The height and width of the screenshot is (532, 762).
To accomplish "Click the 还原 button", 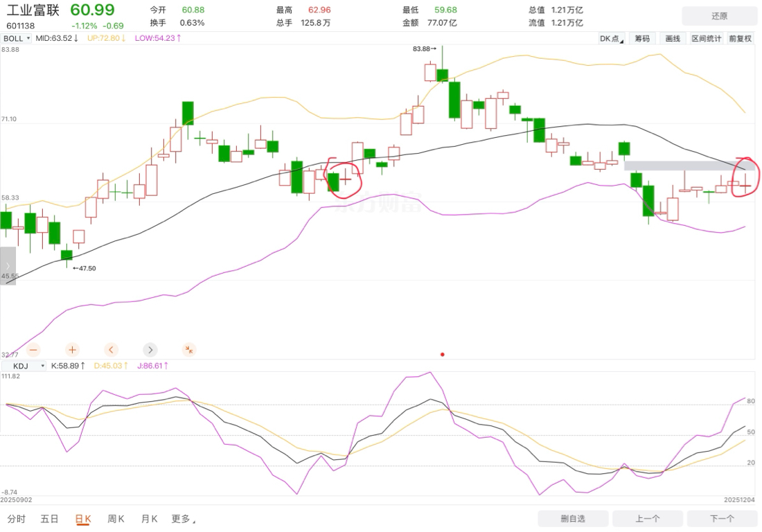I will click(x=719, y=16).
